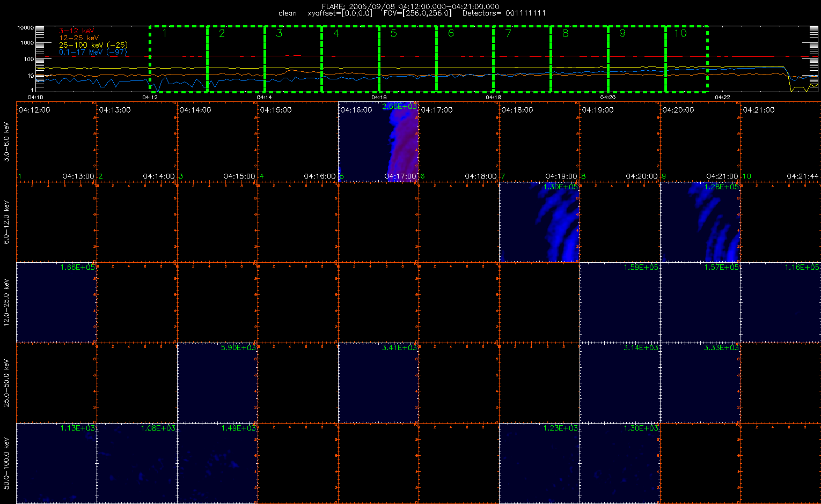The image size is (821, 504).
Task: Select large interval number 8 in light curve
Action: [565, 33]
